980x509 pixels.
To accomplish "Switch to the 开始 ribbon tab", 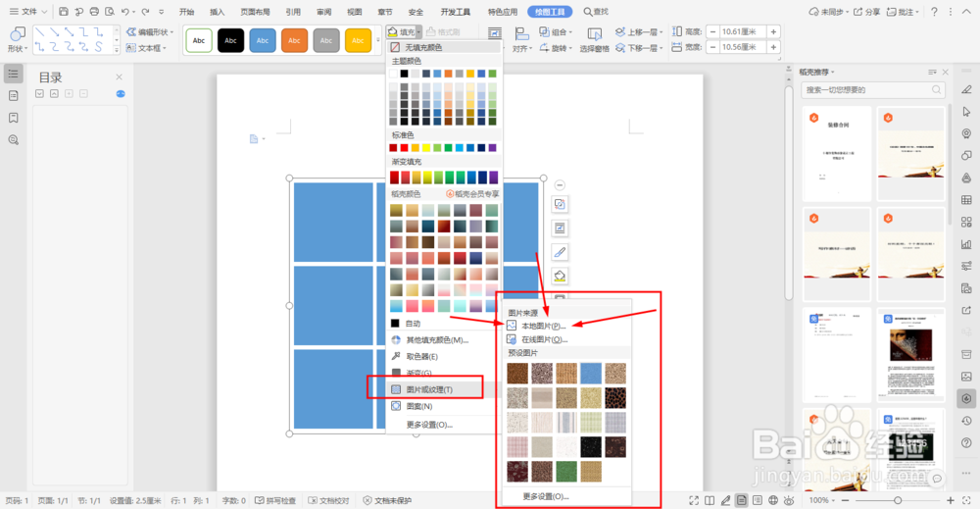I will pyautogui.click(x=186, y=12).
